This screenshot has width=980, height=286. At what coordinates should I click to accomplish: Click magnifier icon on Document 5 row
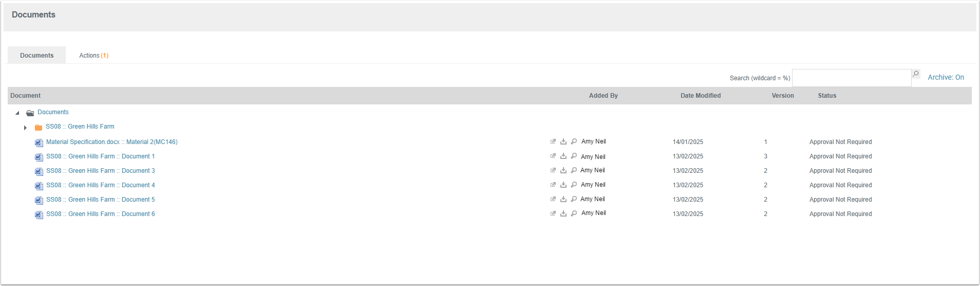574,199
